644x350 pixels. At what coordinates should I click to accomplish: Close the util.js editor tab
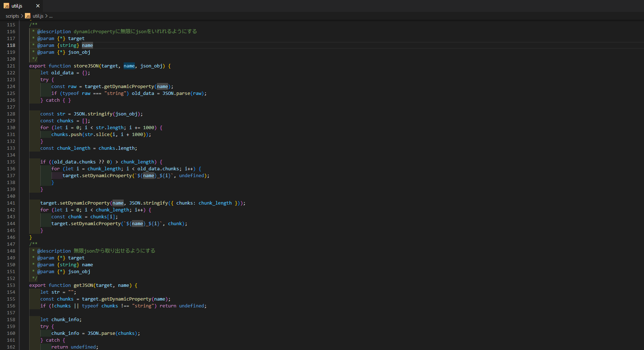tap(38, 6)
